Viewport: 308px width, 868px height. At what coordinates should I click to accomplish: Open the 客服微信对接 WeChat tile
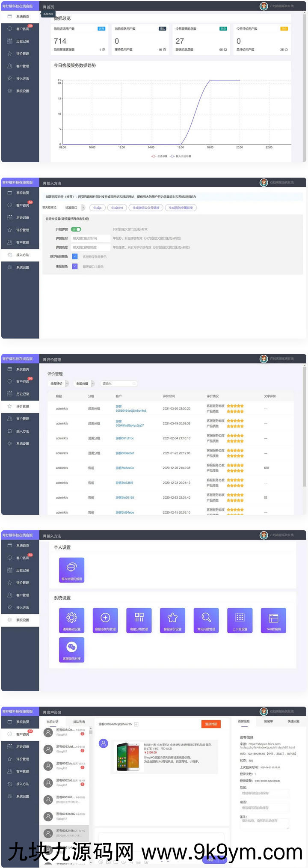tap(71, 649)
